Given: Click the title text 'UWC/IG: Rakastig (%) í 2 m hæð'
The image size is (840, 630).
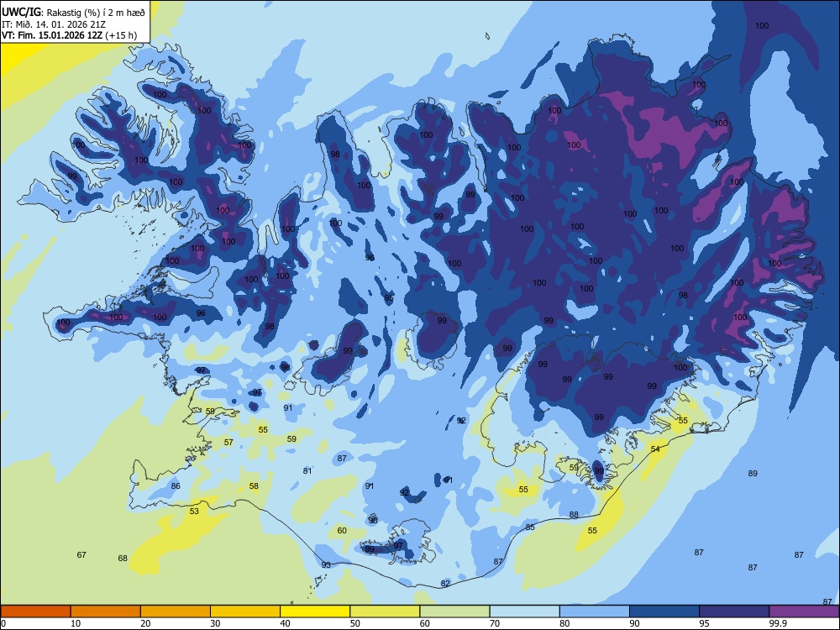Looking at the screenshot, I should (73, 13).
